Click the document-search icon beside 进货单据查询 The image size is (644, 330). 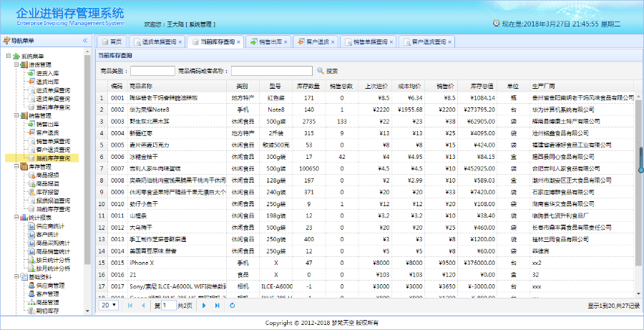(x=31, y=90)
